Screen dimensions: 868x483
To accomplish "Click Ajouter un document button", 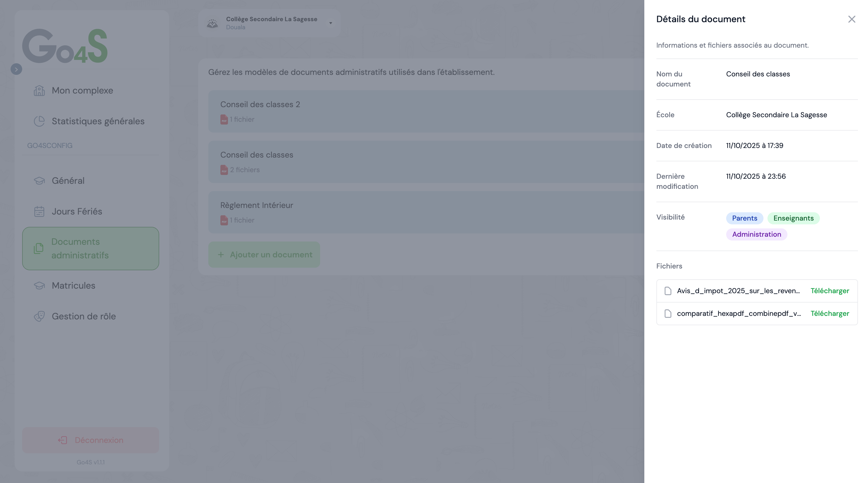I will point(264,255).
